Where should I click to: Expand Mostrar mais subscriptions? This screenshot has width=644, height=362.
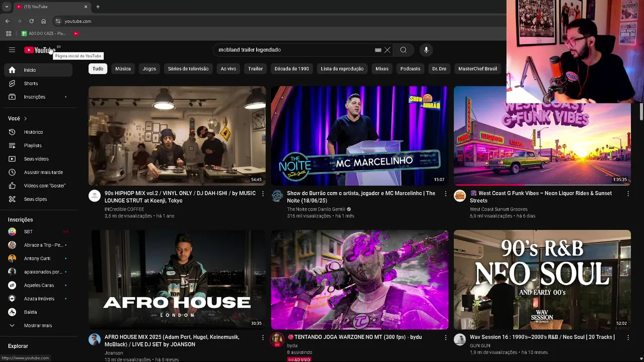38,325
